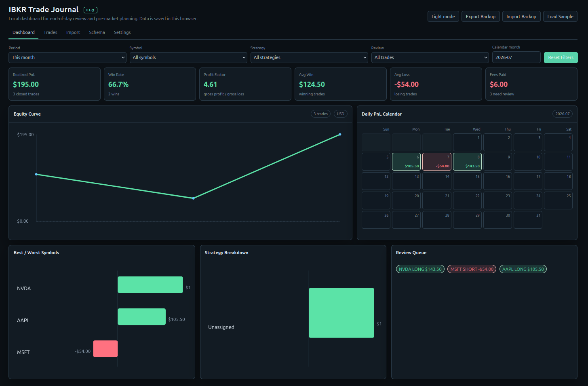Viewport: 588px width, 386px height.
Task: Open the Symbol filter dropdown
Action: [x=188, y=57]
